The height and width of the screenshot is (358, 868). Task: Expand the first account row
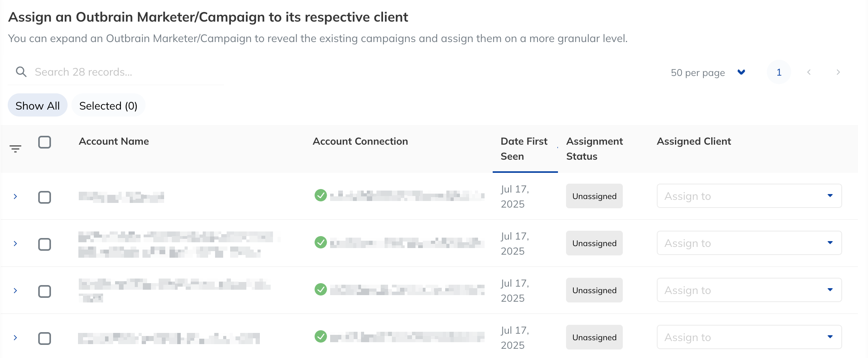click(x=15, y=196)
